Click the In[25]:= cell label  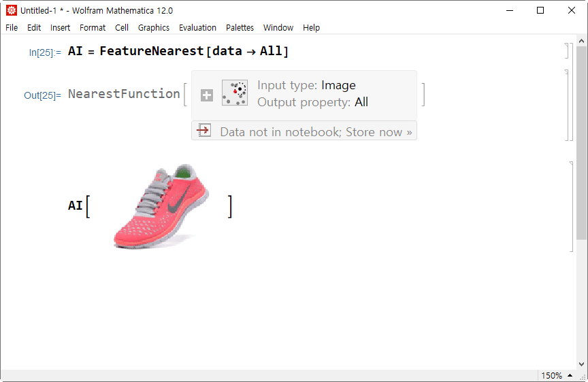pyautogui.click(x=45, y=52)
